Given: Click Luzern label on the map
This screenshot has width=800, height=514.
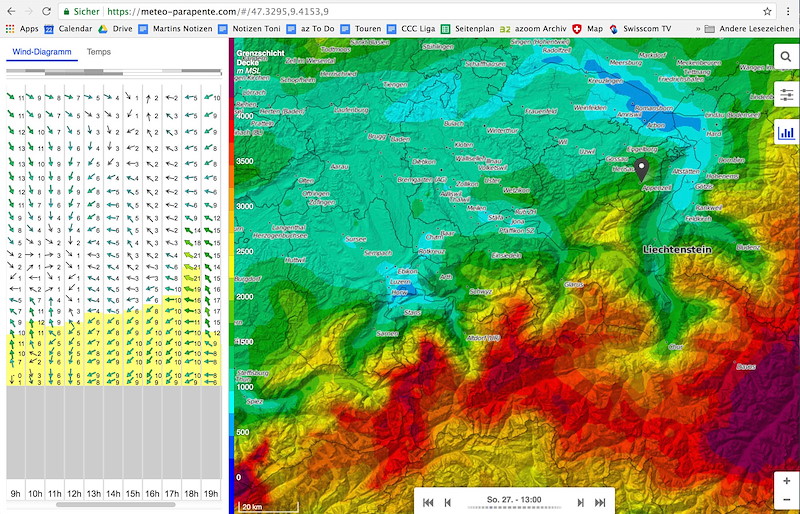Looking at the screenshot, I should click(399, 282).
